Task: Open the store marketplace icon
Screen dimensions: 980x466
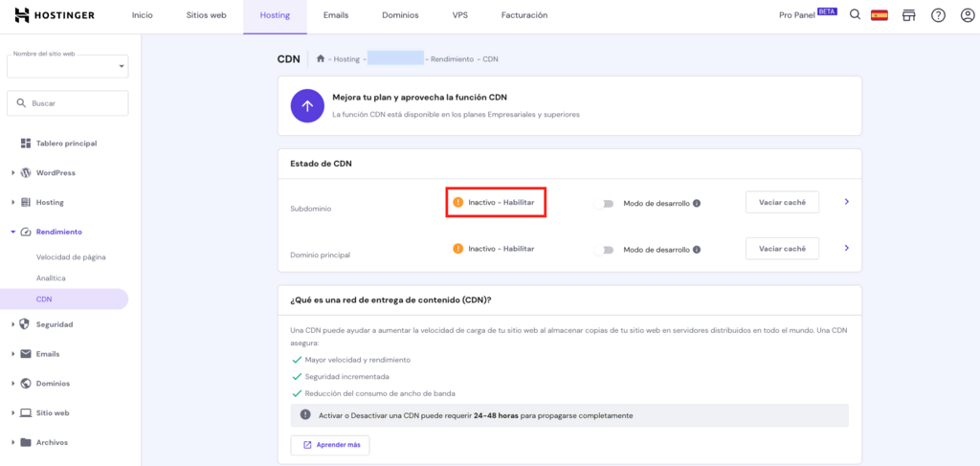Action: tap(908, 15)
